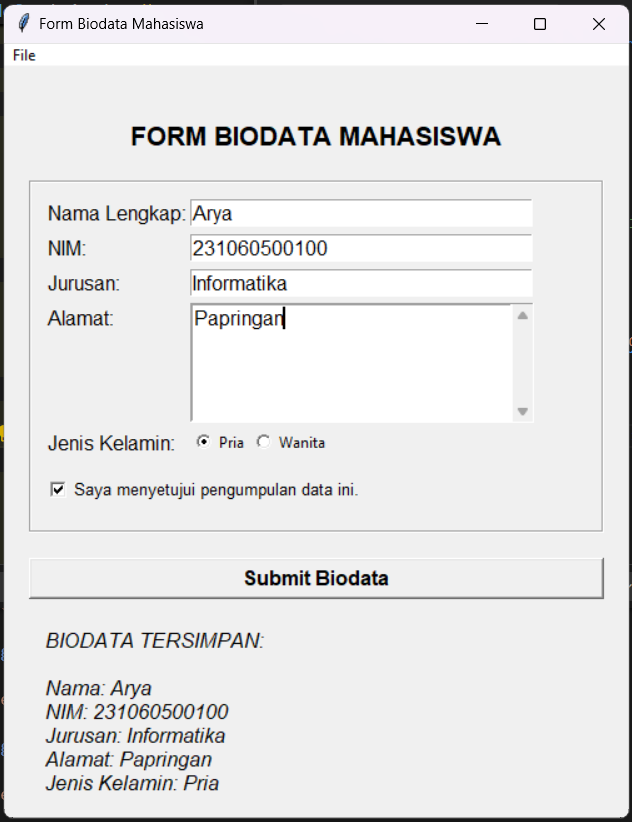The height and width of the screenshot is (822, 632).
Task: Select the Pria radio button
Action: pyautogui.click(x=204, y=441)
